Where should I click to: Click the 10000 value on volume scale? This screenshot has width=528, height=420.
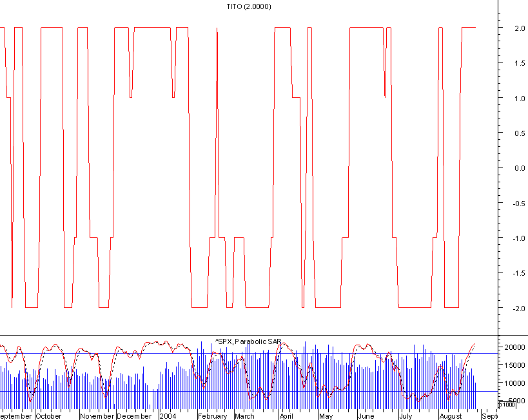[514, 383]
